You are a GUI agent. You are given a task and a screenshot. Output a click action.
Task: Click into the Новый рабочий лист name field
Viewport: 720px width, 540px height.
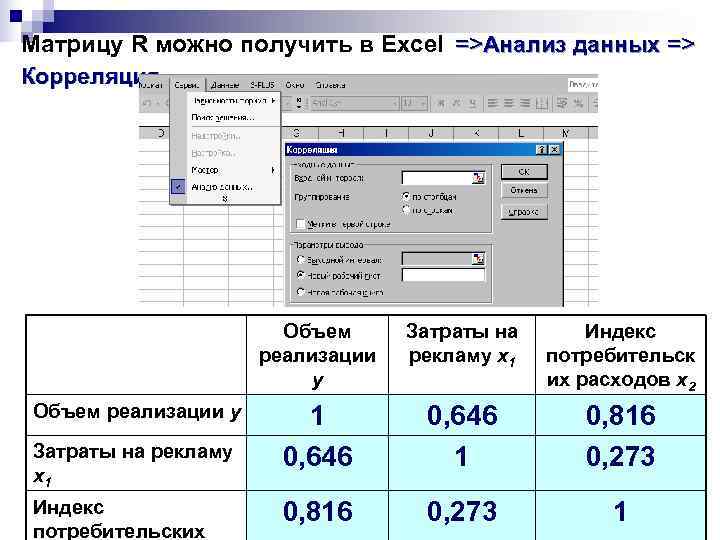(x=443, y=275)
